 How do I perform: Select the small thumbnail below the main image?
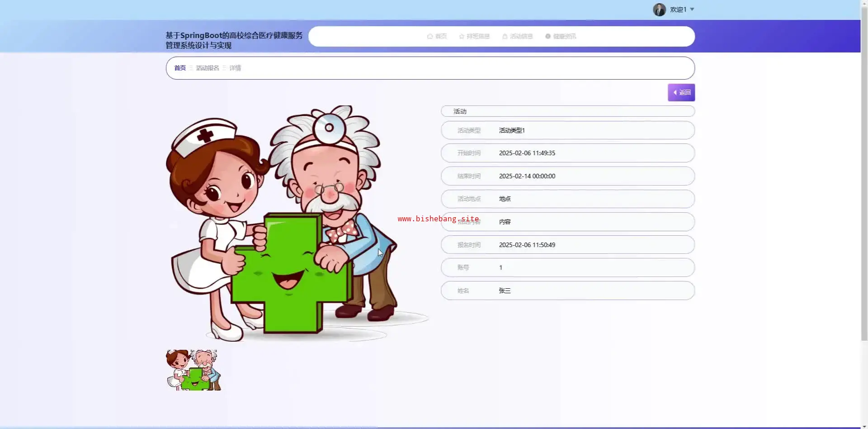193,370
